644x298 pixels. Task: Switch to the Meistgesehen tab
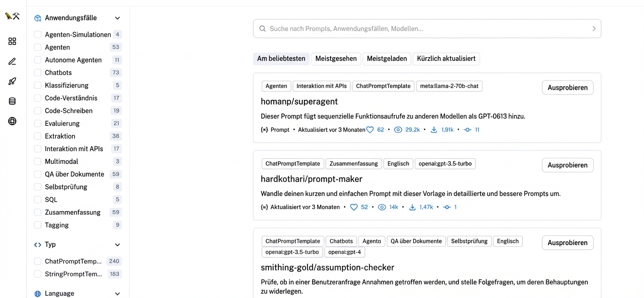336,59
